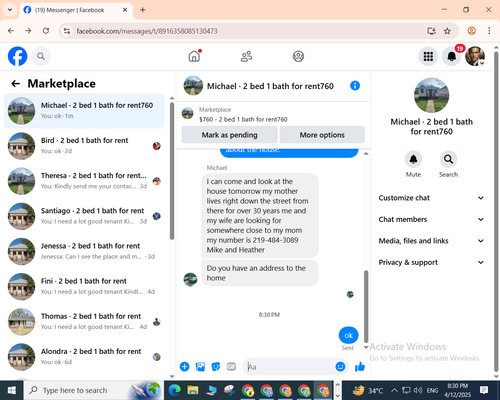
Task: Show hidden system tray icons chevron
Action: [x=394, y=390]
